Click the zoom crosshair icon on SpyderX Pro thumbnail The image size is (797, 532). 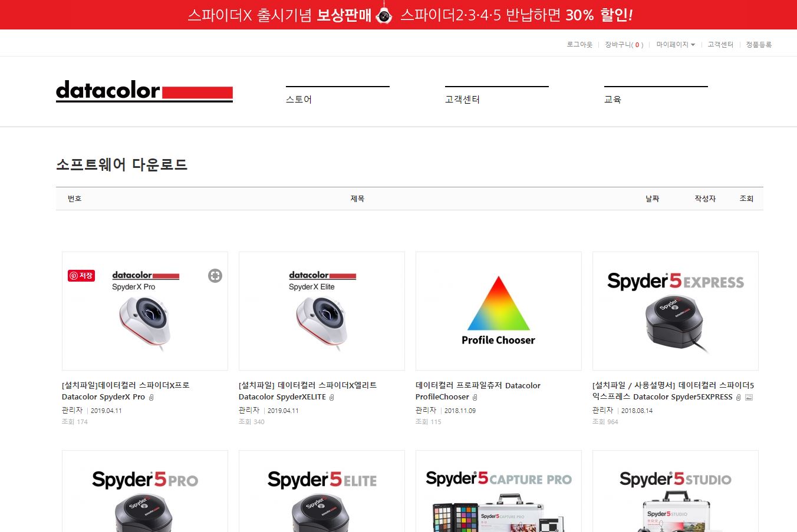[215, 276]
